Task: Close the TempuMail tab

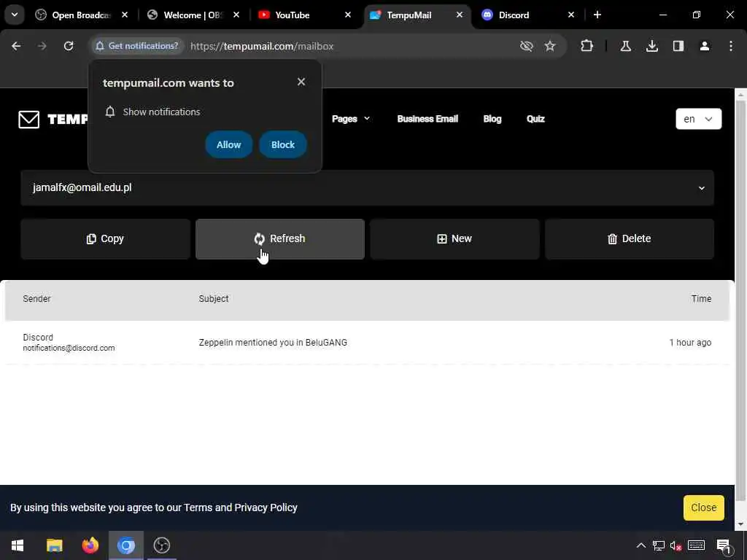Action: 460,15
